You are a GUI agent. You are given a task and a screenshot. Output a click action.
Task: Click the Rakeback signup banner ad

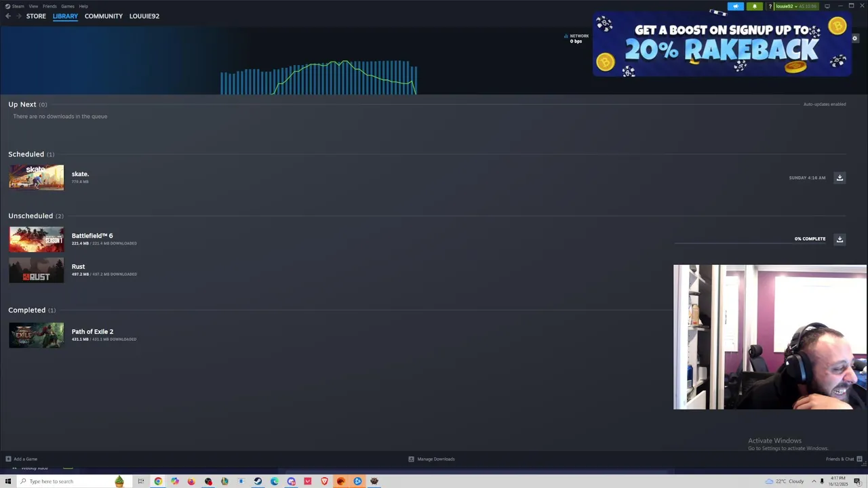click(722, 45)
